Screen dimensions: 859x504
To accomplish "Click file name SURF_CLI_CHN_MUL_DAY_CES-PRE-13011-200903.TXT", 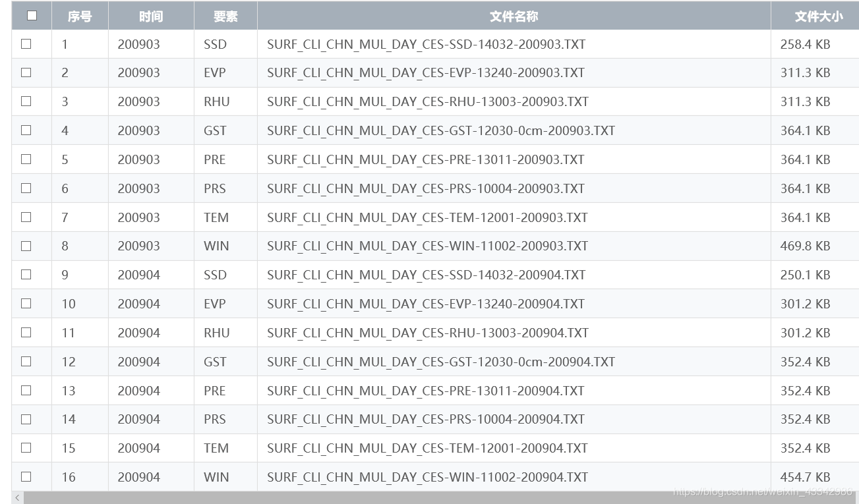I will coord(426,159).
